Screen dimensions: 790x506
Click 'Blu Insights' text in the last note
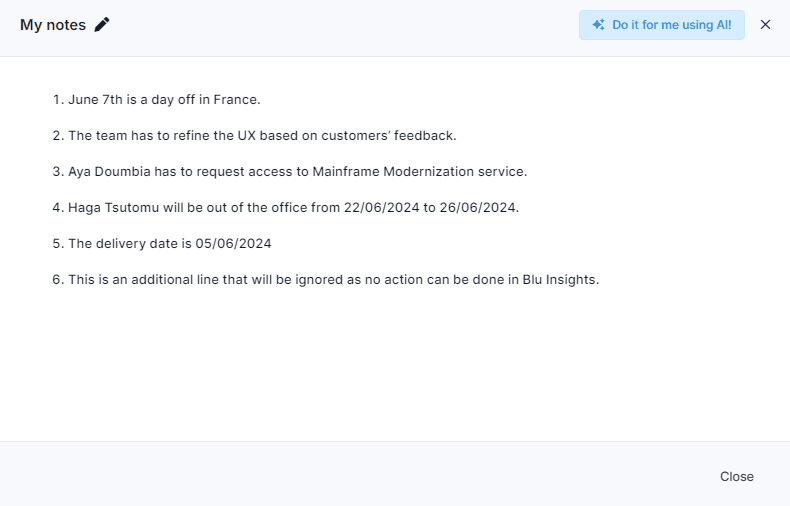point(559,280)
